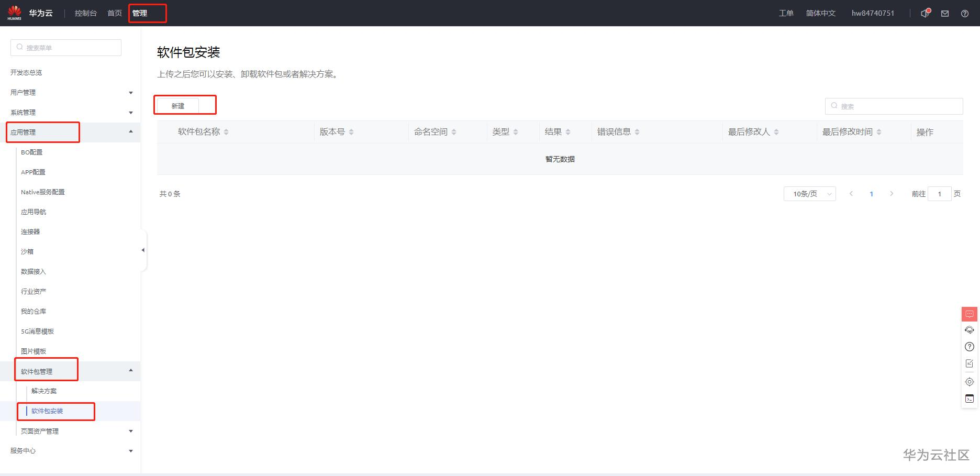Open the hw84740751 account menu
The height and width of the screenshot is (476, 980).
[873, 13]
